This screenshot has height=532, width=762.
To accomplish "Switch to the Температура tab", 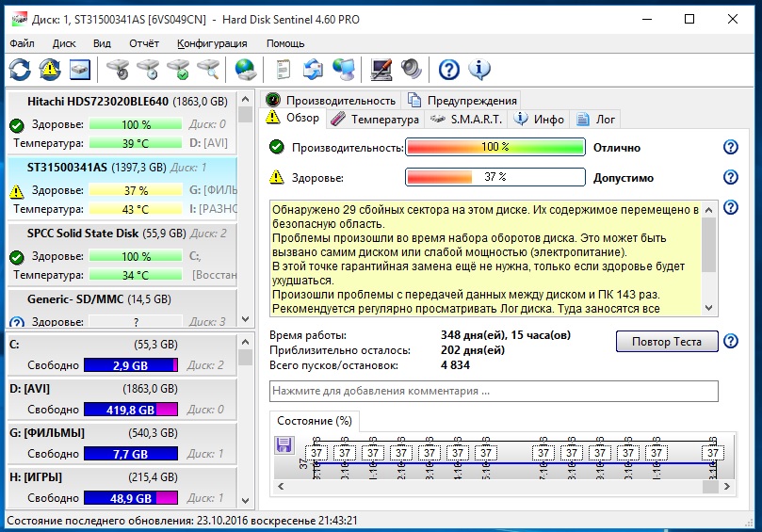I will click(x=375, y=119).
